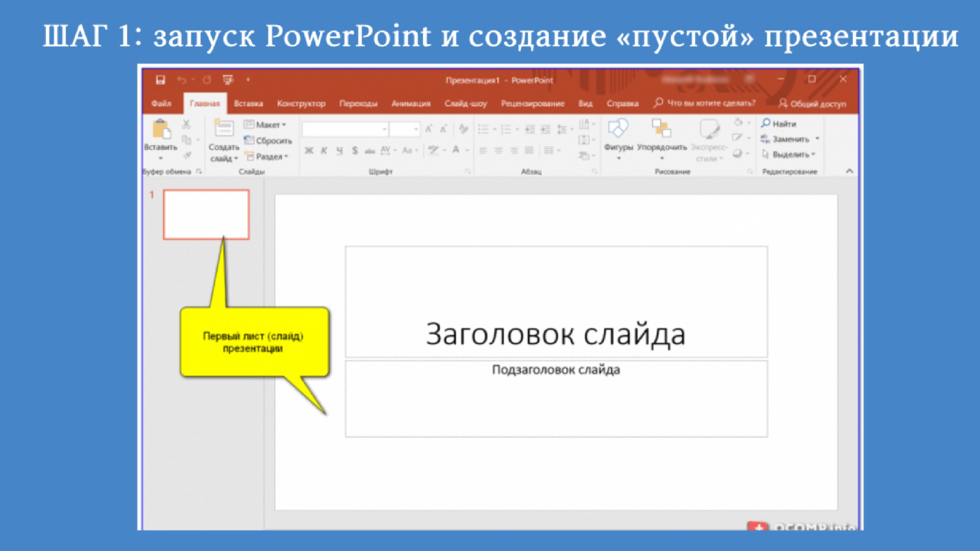The image size is (980, 551).
Task: Click the Undo arrow icon
Action: coord(181,80)
